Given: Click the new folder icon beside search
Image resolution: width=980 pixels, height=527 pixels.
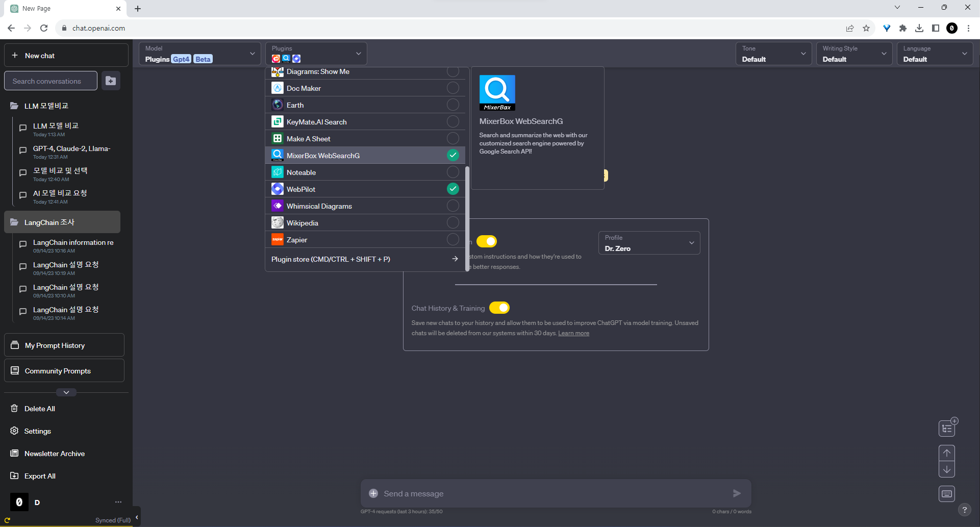Looking at the screenshot, I should [111, 81].
